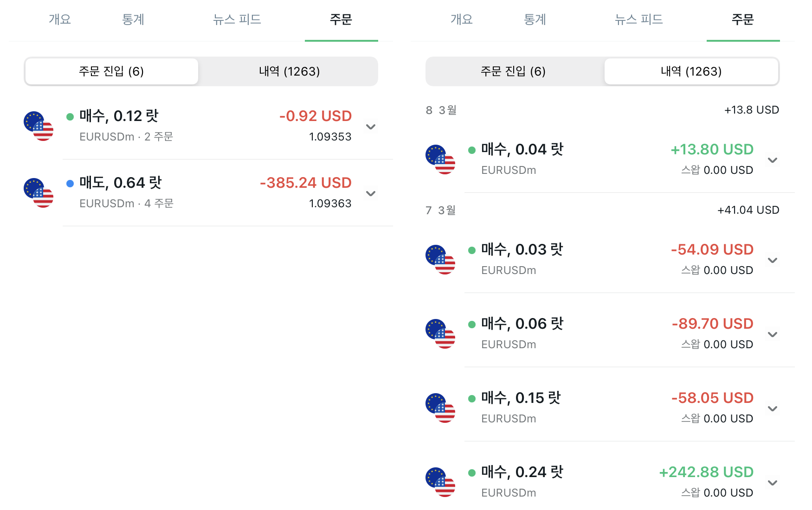Screen dimensions: 812x510
Task: Switch left panel to 내역 (1263) segment
Action: click(289, 71)
